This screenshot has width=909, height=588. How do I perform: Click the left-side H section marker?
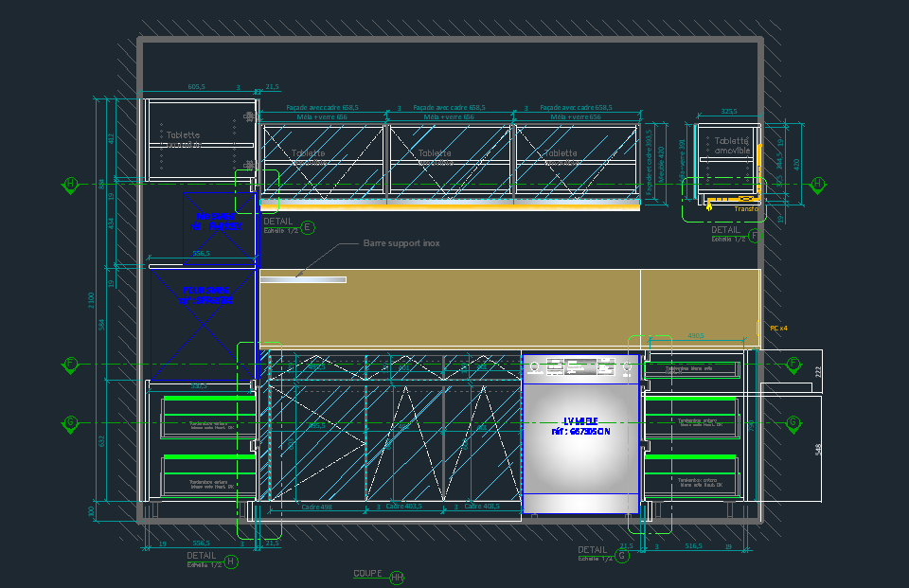(x=71, y=184)
